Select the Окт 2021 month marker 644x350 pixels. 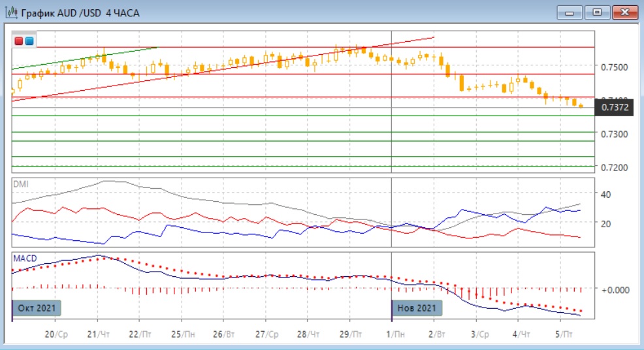(37, 308)
